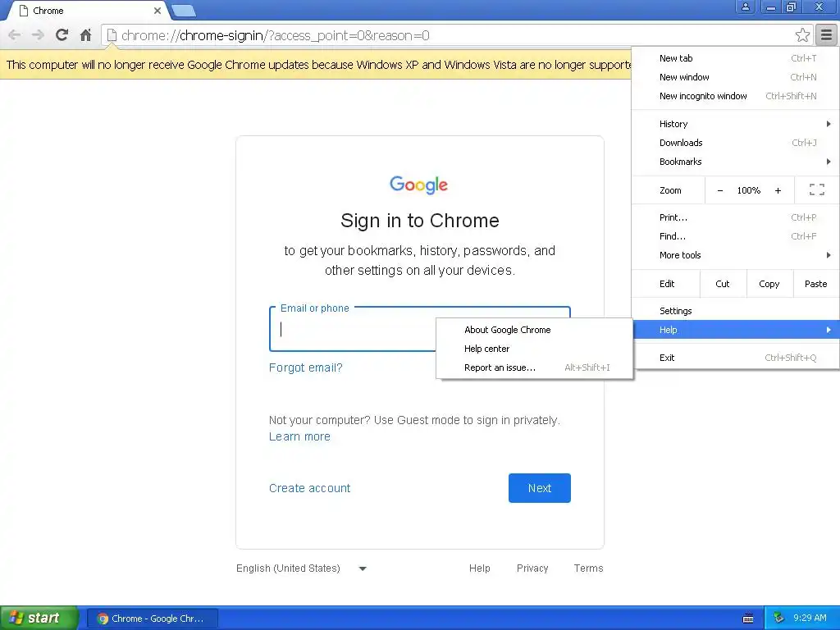Select Exit from the menu

tap(735, 358)
